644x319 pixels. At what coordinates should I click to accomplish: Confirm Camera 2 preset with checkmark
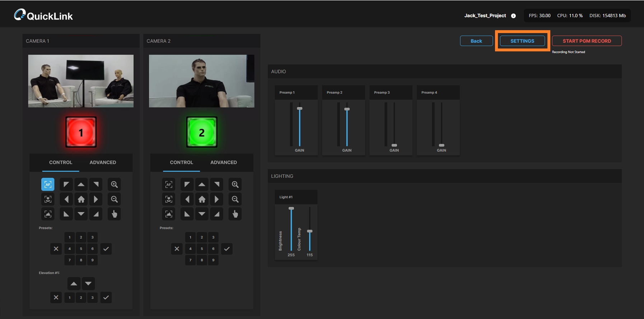(x=227, y=249)
